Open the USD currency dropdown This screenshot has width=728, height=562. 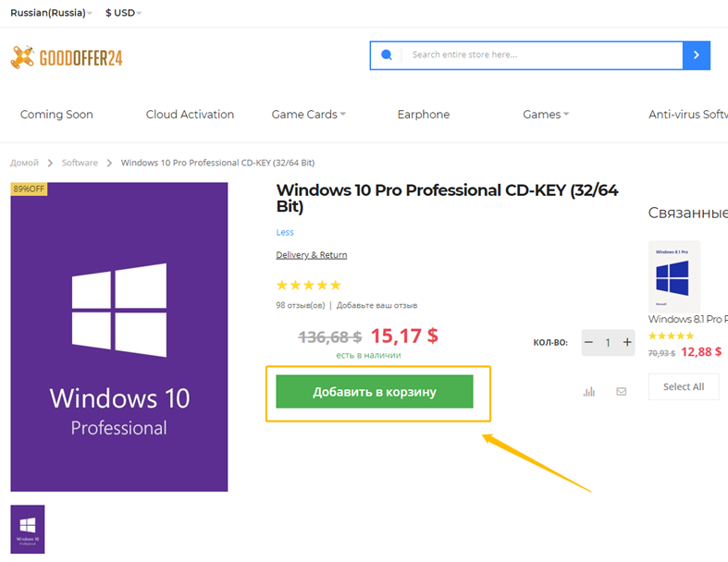click(x=123, y=13)
